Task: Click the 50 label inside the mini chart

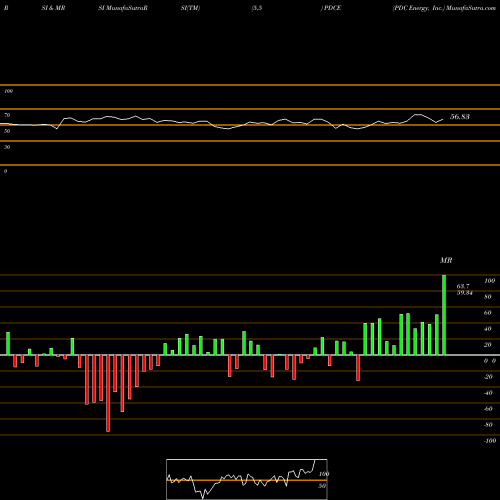Action: pos(322,486)
